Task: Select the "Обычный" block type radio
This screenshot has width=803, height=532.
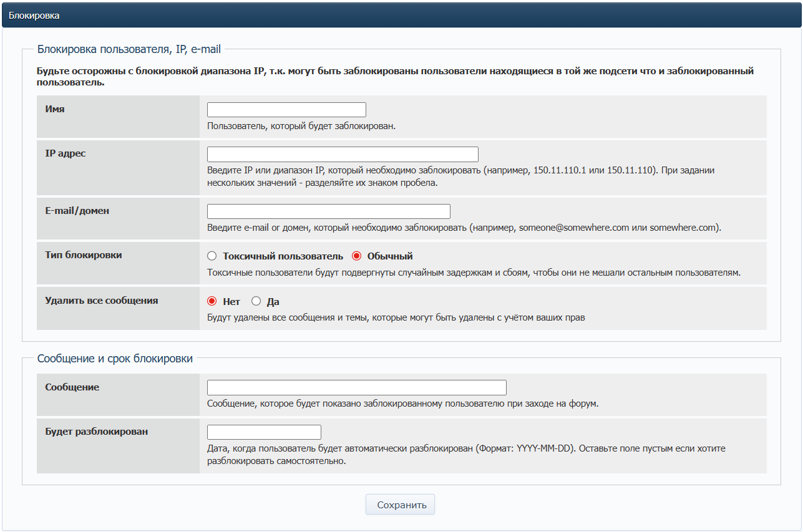Action: click(x=357, y=256)
